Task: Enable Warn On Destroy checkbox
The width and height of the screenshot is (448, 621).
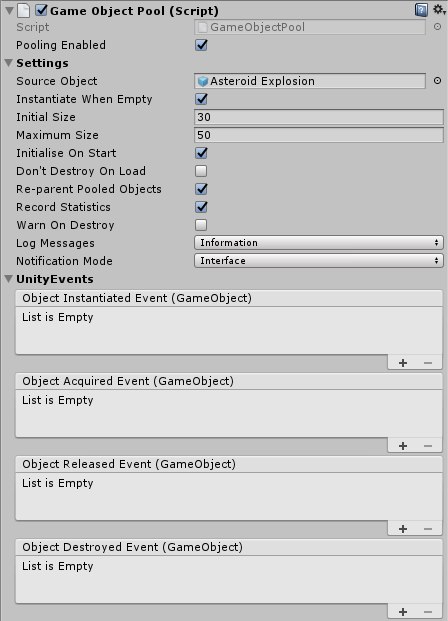Action: click(201, 225)
